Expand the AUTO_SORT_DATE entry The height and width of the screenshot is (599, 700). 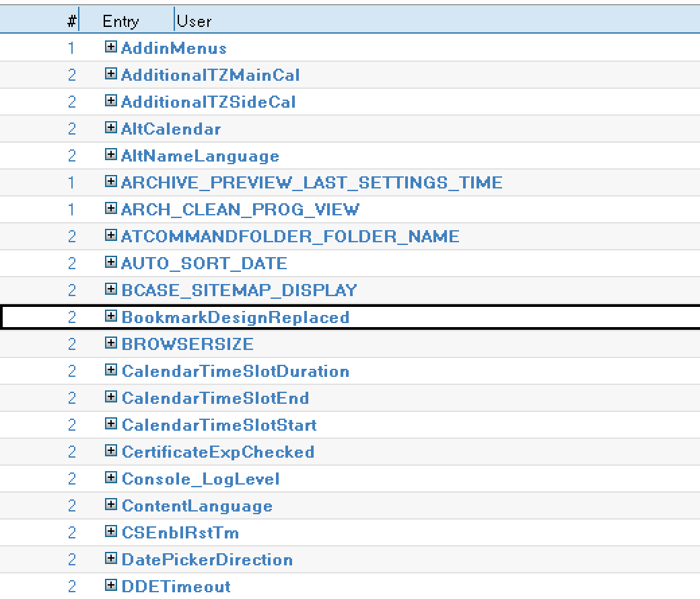(110, 263)
